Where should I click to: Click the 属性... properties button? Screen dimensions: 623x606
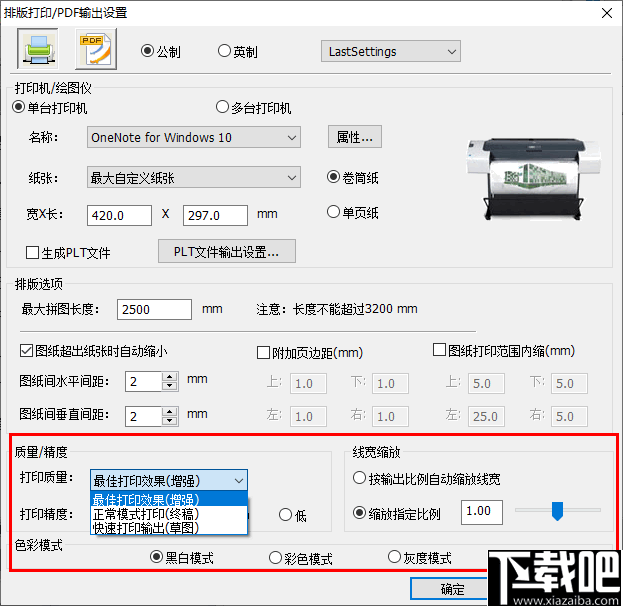tap(355, 137)
